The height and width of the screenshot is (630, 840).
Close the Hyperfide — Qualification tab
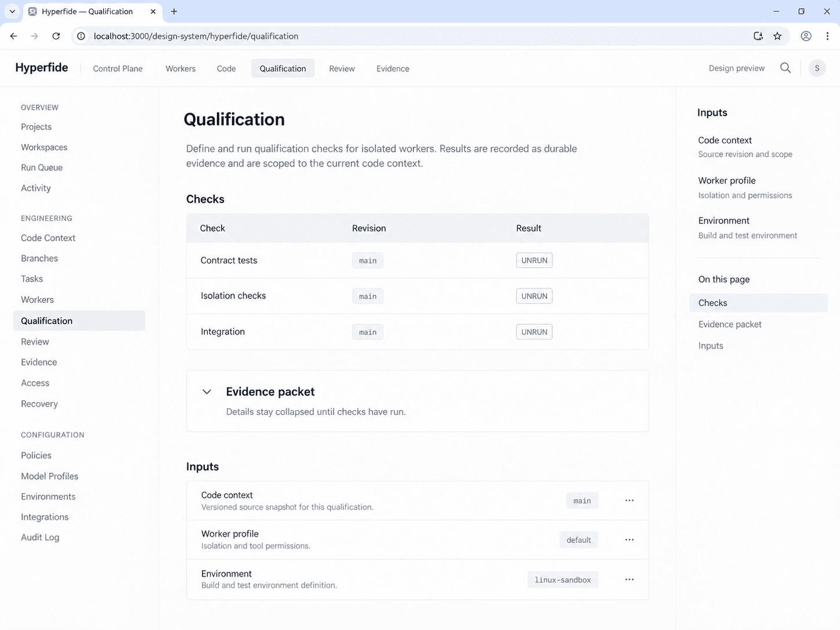coord(153,12)
